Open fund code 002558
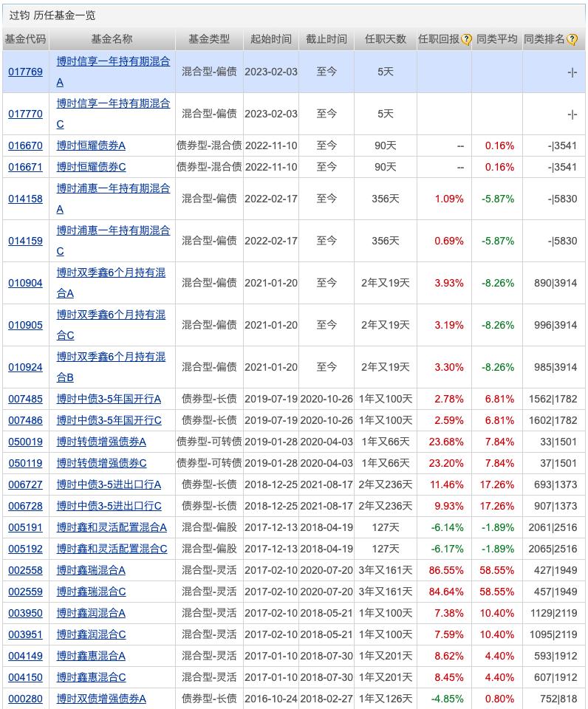588x709 pixels. 25,570
